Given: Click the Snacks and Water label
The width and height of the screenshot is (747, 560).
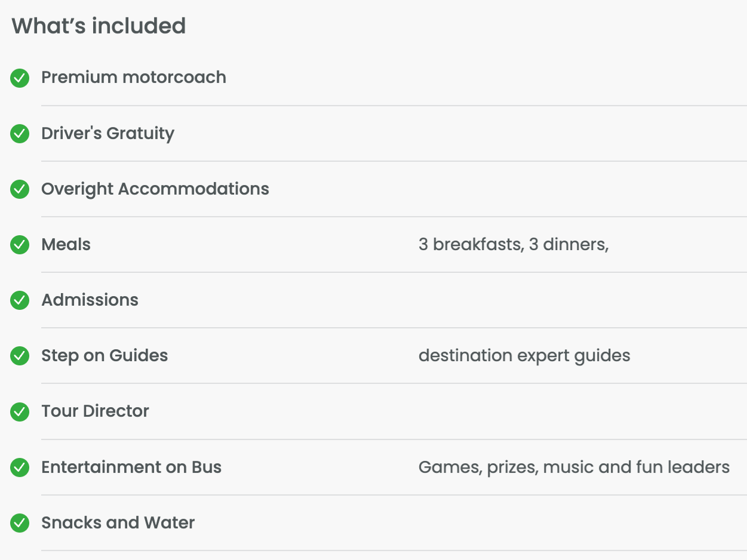Looking at the screenshot, I should tap(118, 523).
